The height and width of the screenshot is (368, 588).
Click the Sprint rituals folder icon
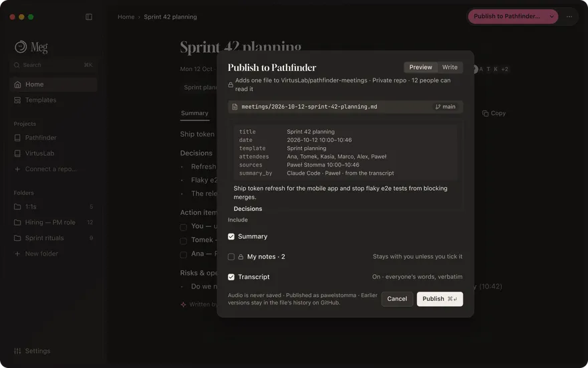pyautogui.click(x=17, y=238)
